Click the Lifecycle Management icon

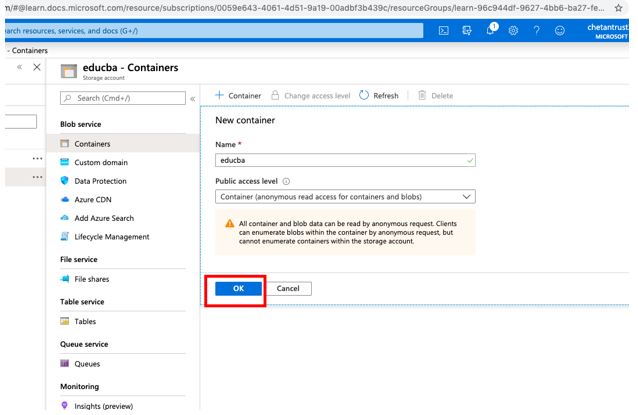click(64, 236)
